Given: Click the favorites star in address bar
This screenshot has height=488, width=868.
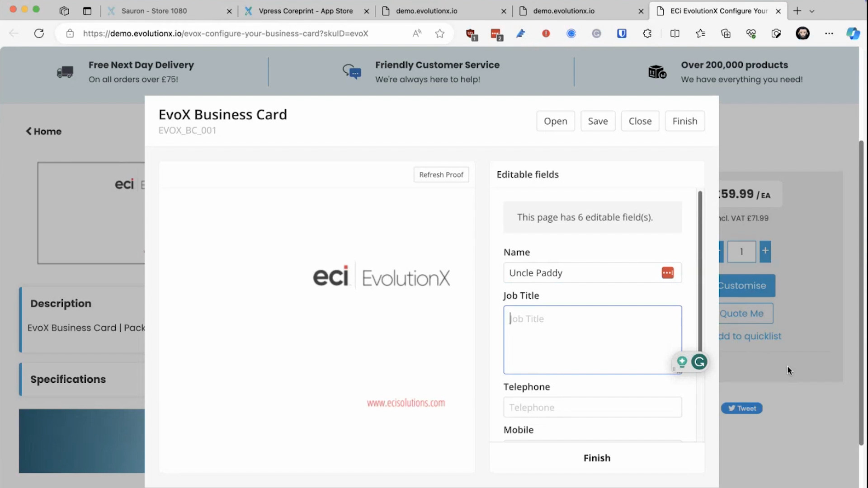Looking at the screenshot, I should click(439, 33).
